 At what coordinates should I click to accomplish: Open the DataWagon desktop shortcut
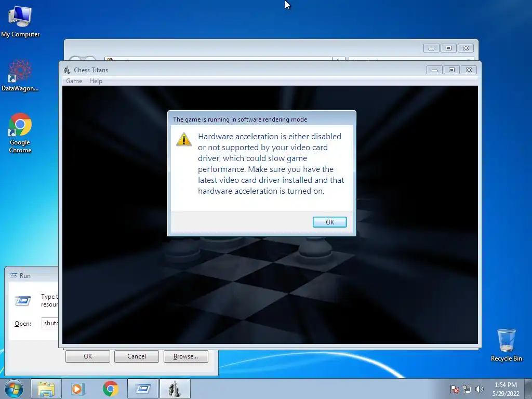coord(20,75)
